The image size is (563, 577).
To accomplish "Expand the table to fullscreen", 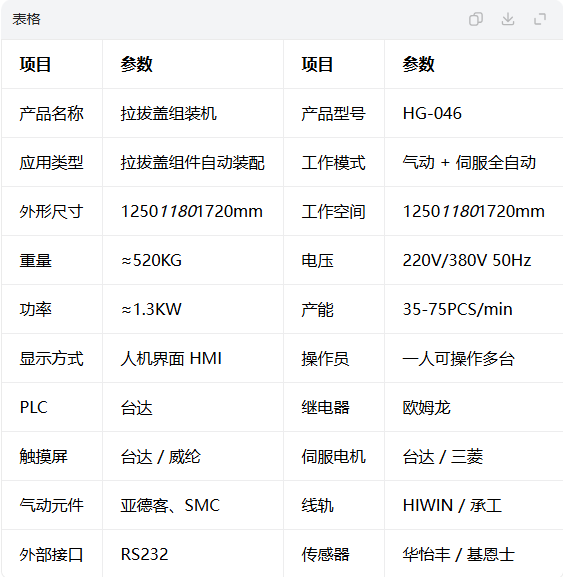I will click(x=540, y=19).
